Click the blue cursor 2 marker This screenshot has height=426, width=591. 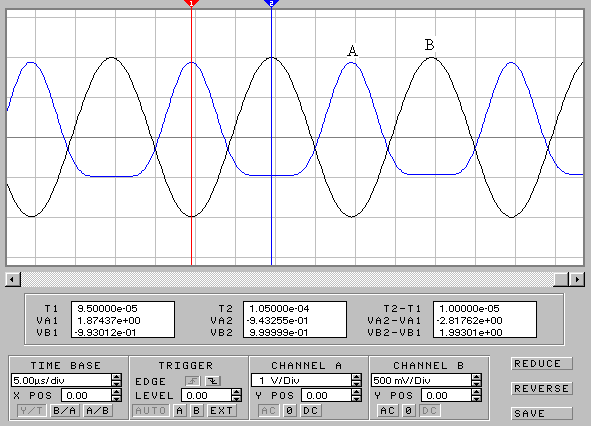pos(271,3)
